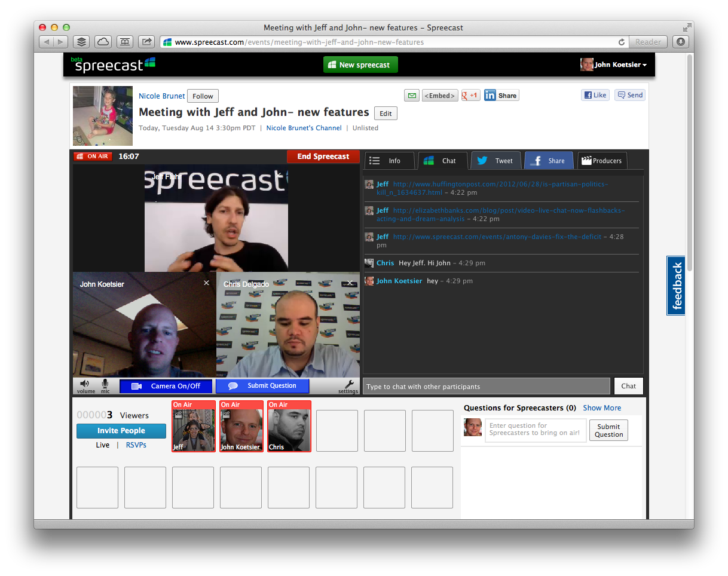This screenshot has width=728, height=576.
Task: Open the stacked layers toolbar icon
Action: 82,42
